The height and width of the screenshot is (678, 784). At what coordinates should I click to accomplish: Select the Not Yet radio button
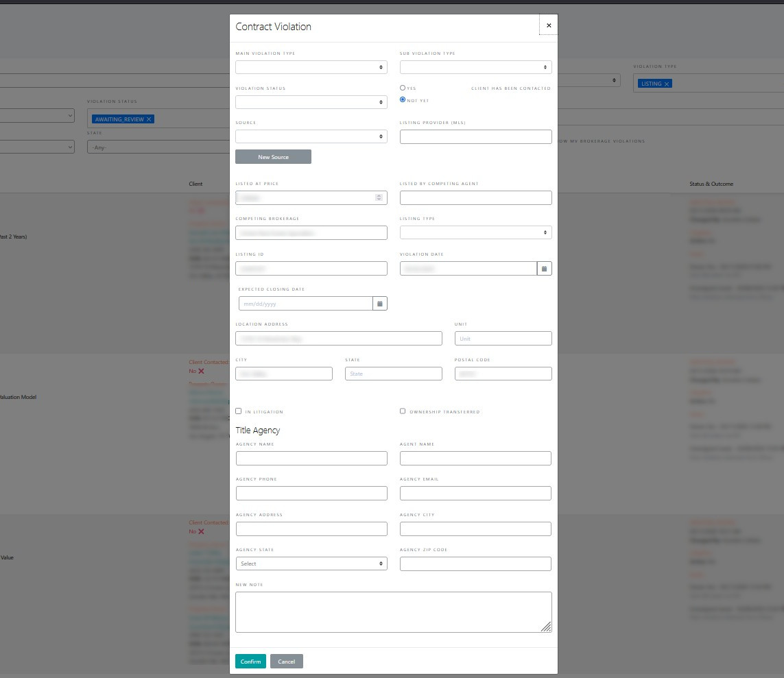403,99
